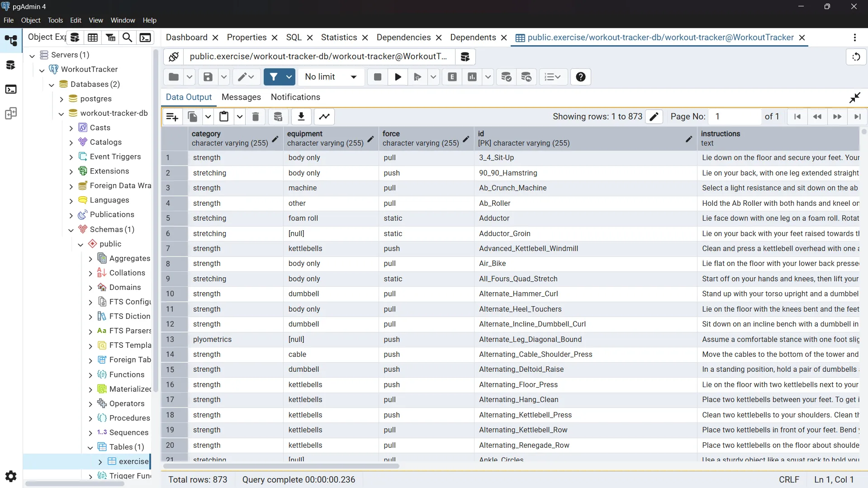This screenshot has height=488, width=868.
Task: Copy selected rows with copy icon
Action: (x=193, y=117)
